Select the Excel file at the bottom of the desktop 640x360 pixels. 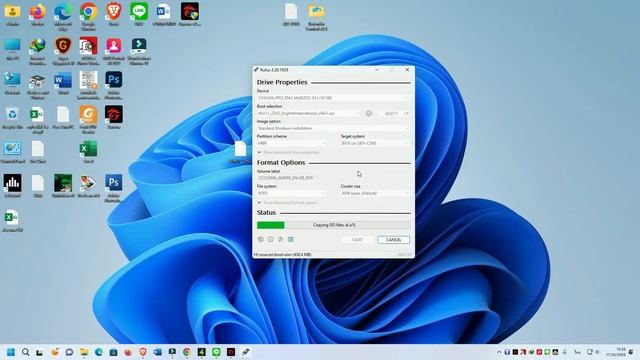coord(12,221)
